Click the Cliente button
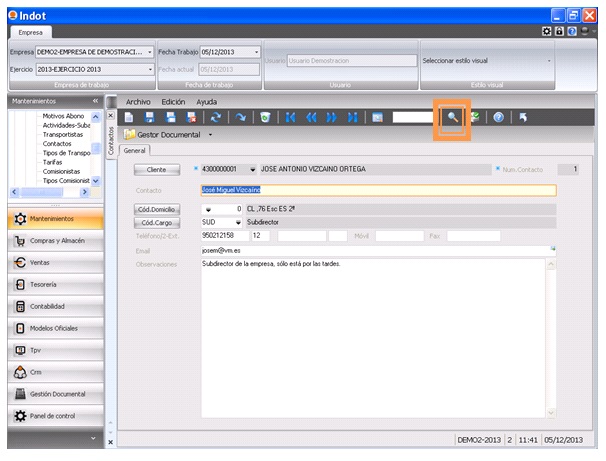Viewport: 606px width, 461px height. [x=156, y=170]
